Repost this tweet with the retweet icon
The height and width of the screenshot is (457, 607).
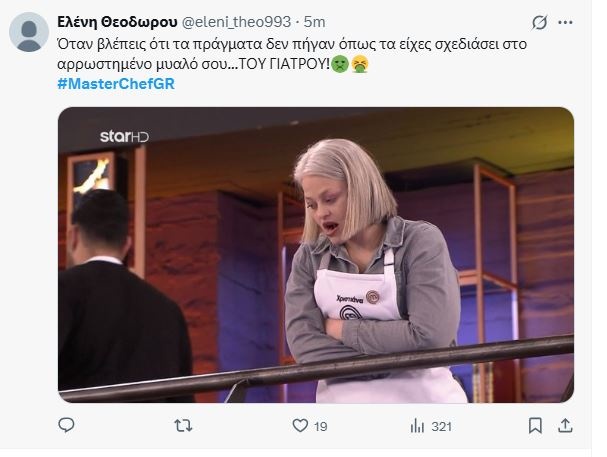click(184, 426)
